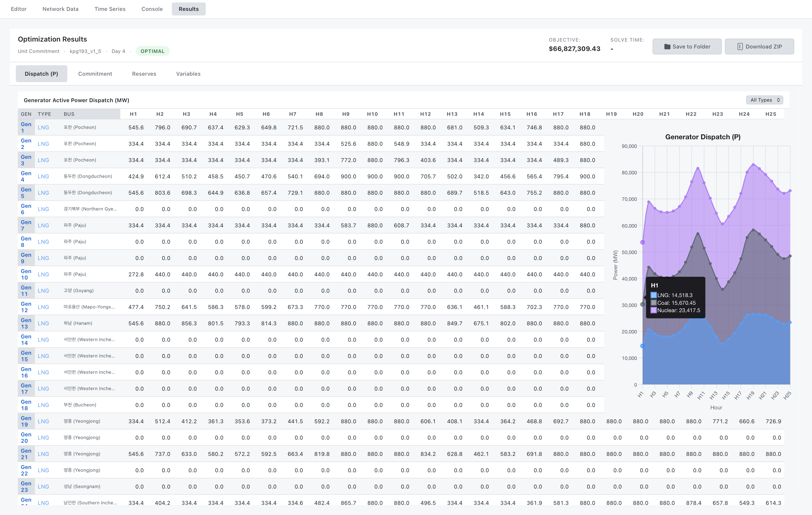This screenshot has height=515, width=812.
Task: Switch to the Commitment tab
Action: (95, 73)
